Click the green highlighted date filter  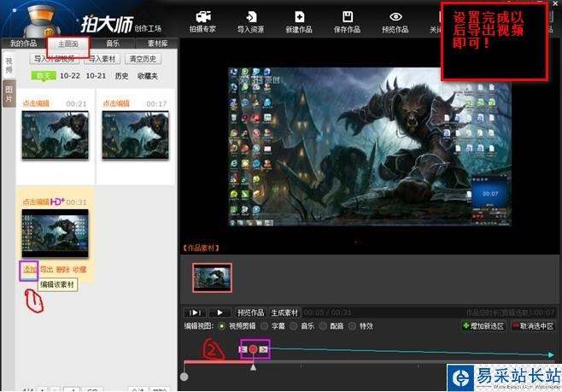pos(44,76)
